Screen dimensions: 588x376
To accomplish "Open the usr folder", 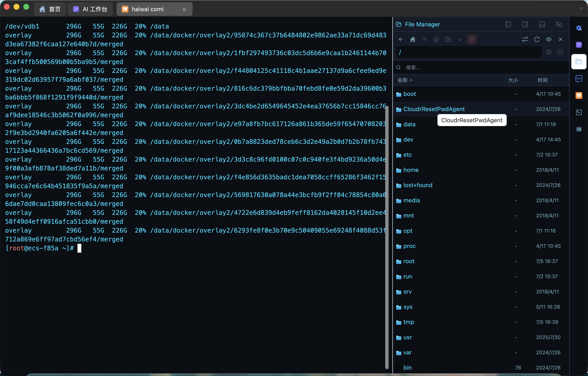I will 481,337.
